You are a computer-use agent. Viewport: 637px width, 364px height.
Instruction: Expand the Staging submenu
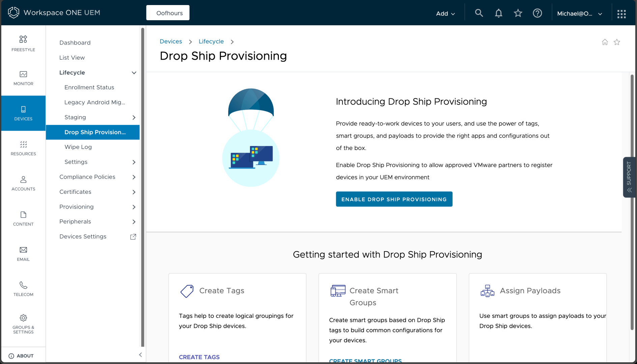point(134,117)
